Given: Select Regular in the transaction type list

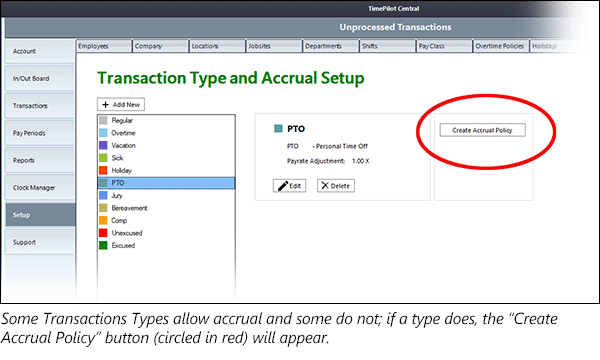Looking at the screenshot, I should pos(166,121).
